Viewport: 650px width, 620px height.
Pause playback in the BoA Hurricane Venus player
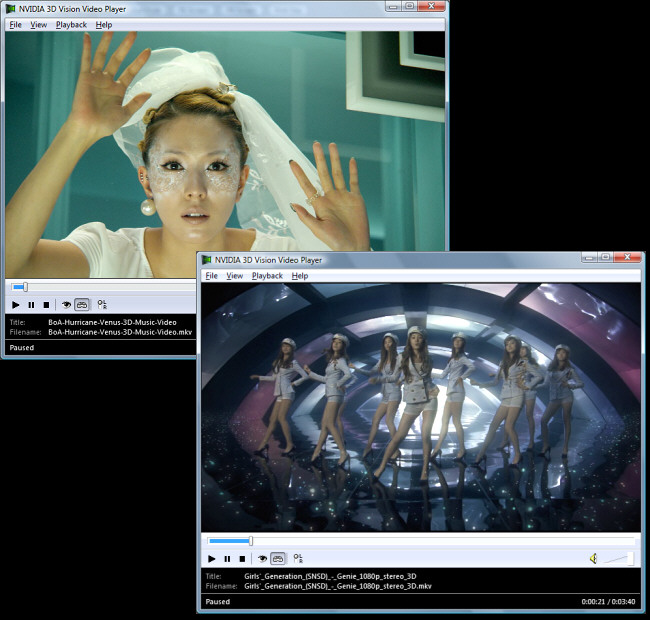pyautogui.click(x=31, y=305)
